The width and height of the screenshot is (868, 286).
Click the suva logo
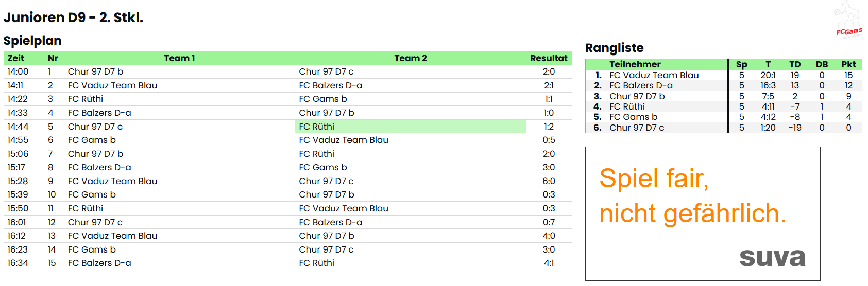pos(772,257)
